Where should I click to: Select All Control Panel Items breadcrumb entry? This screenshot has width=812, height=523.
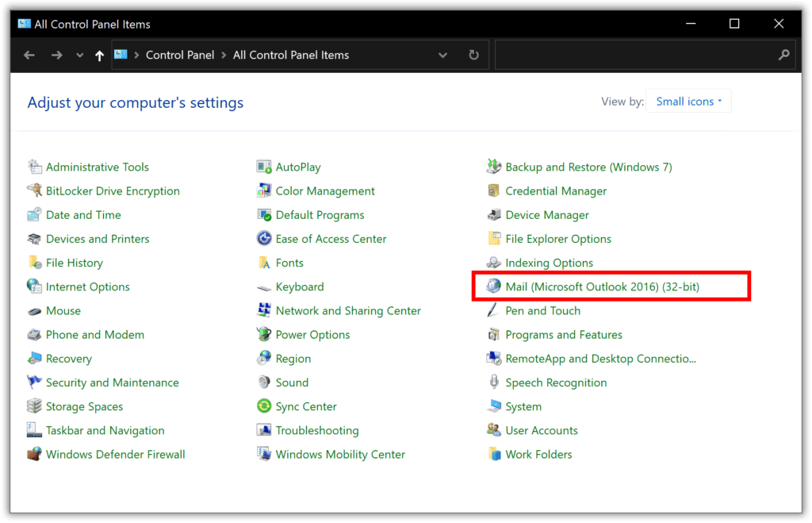pos(291,55)
